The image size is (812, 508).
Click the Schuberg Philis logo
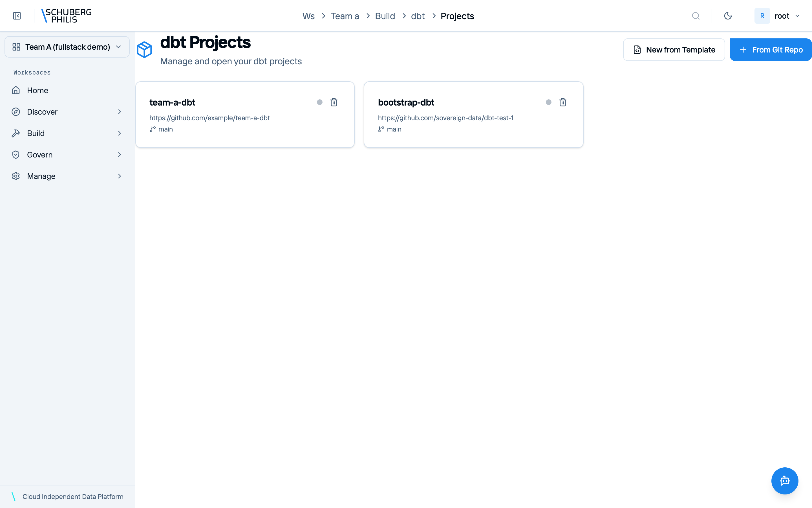point(66,16)
